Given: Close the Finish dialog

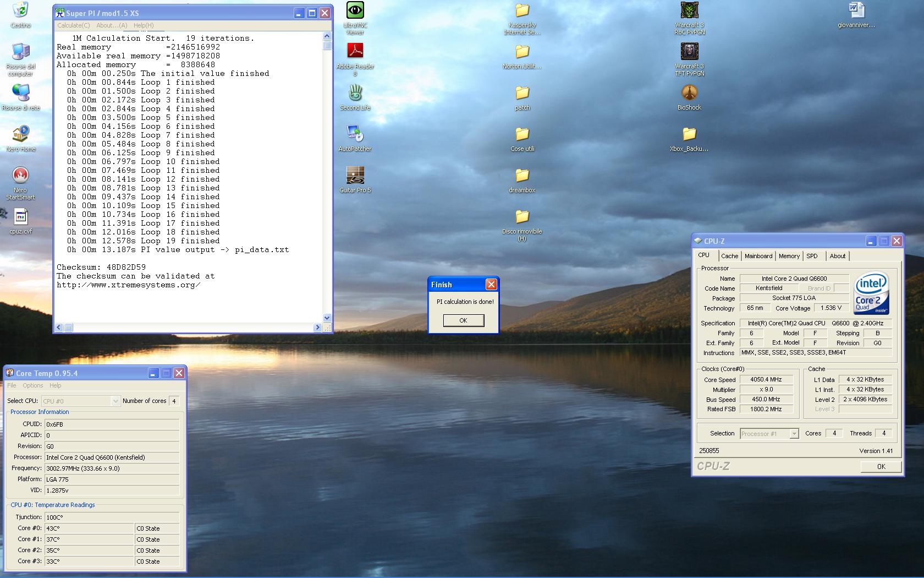Looking at the screenshot, I should [x=491, y=284].
